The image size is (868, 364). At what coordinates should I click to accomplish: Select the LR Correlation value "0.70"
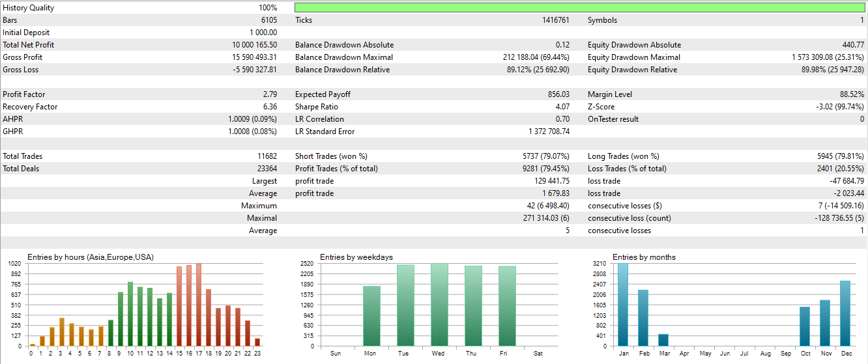point(562,119)
